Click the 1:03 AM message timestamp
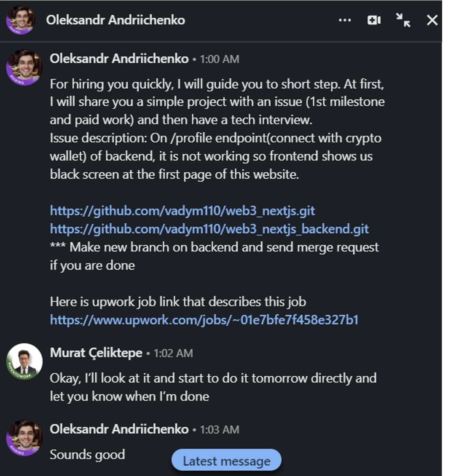The height and width of the screenshot is (476, 476). [219, 430]
